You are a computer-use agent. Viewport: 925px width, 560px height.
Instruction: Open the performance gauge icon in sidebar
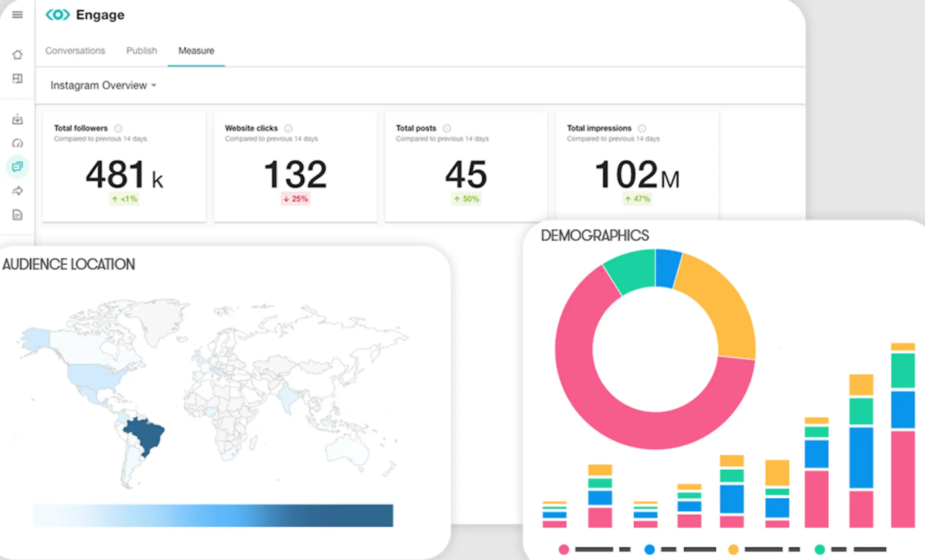(17, 143)
